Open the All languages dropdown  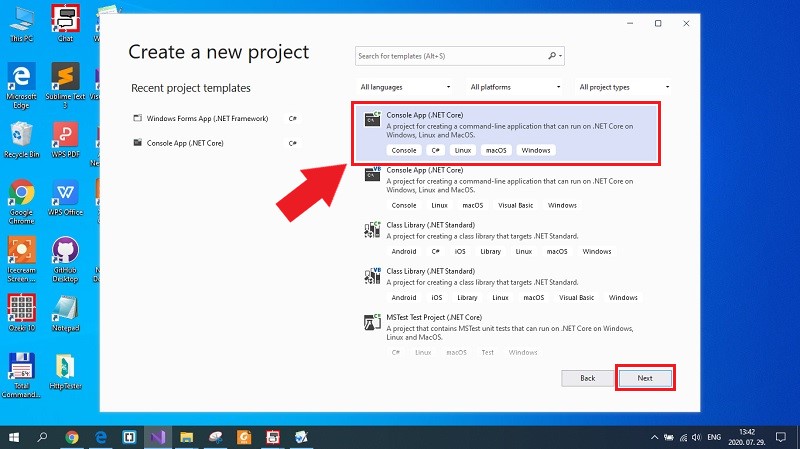[x=405, y=87]
